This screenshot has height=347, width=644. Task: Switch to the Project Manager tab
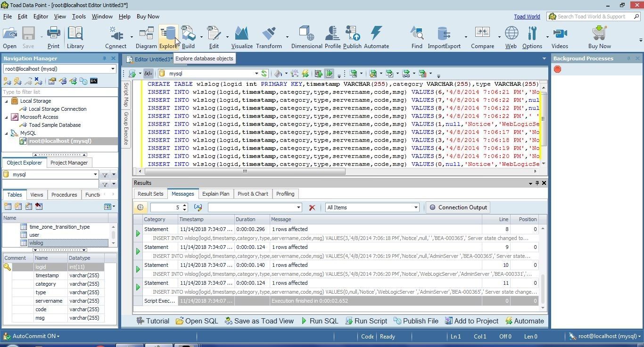click(x=69, y=163)
